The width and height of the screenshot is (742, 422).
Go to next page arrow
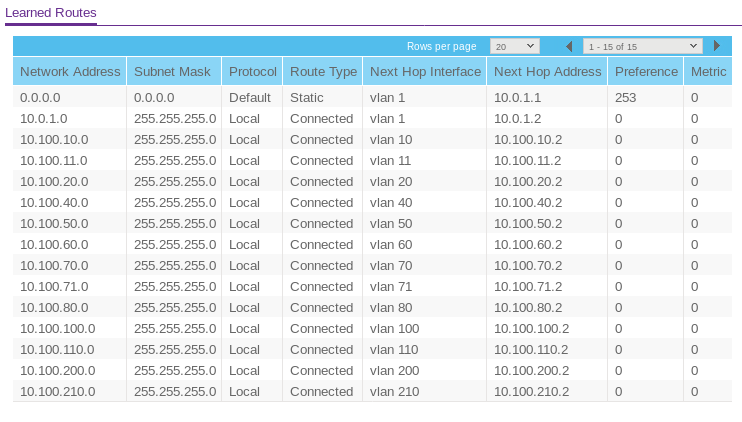click(x=717, y=46)
